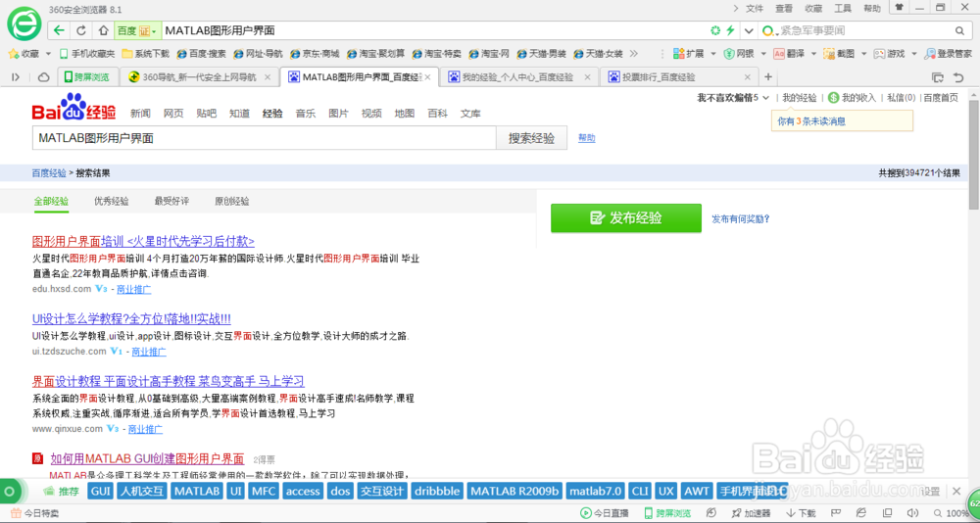Open the 京东-商城 bookmark

pyautogui.click(x=315, y=54)
